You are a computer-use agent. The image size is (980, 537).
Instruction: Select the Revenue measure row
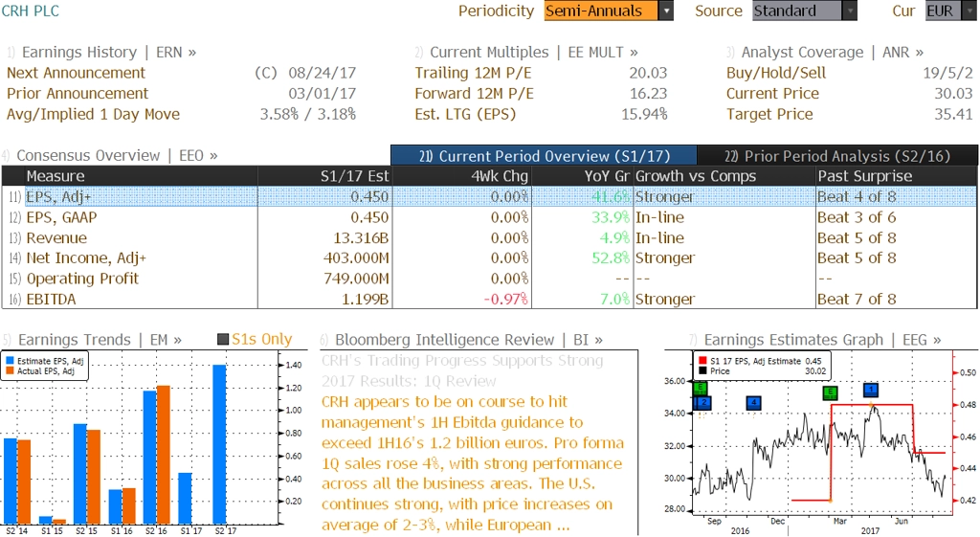(x=489, y=237)
